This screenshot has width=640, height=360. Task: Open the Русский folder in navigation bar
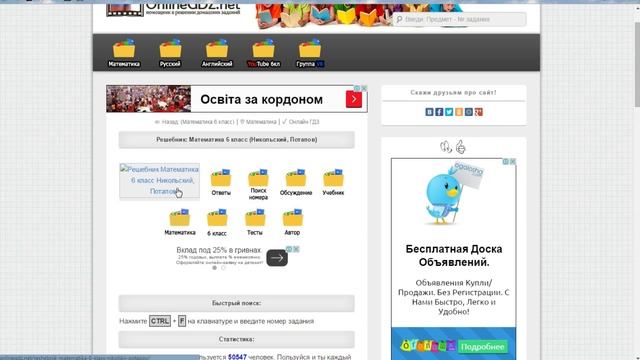pos(170,53)
